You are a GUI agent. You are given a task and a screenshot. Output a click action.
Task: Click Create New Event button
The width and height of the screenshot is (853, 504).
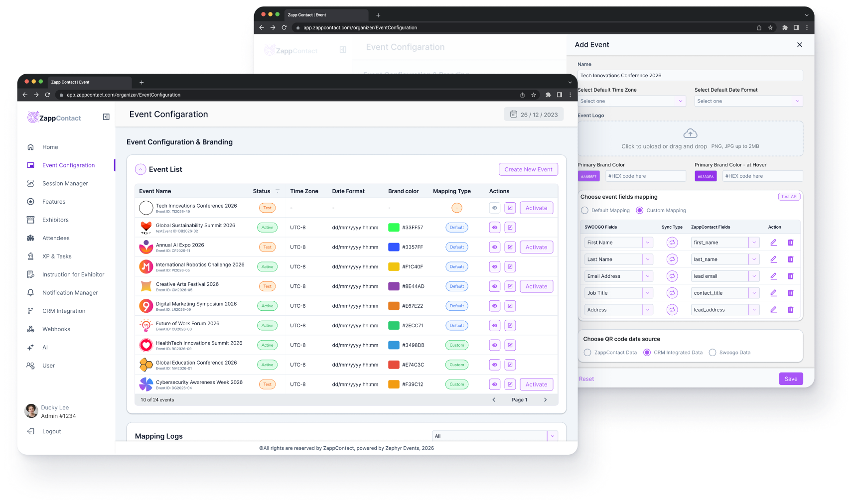528,169
